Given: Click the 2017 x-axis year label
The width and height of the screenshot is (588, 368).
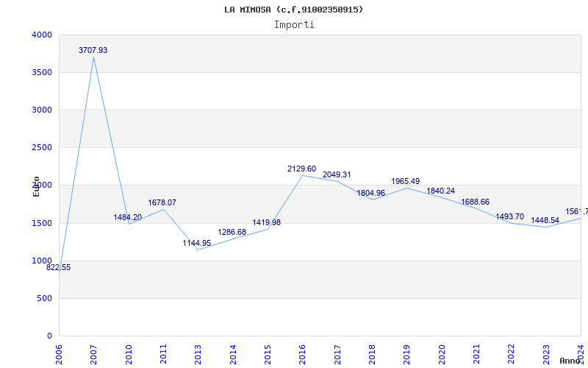Looking at the screenshot, I should pyautogui.click(x=337, y=355).
